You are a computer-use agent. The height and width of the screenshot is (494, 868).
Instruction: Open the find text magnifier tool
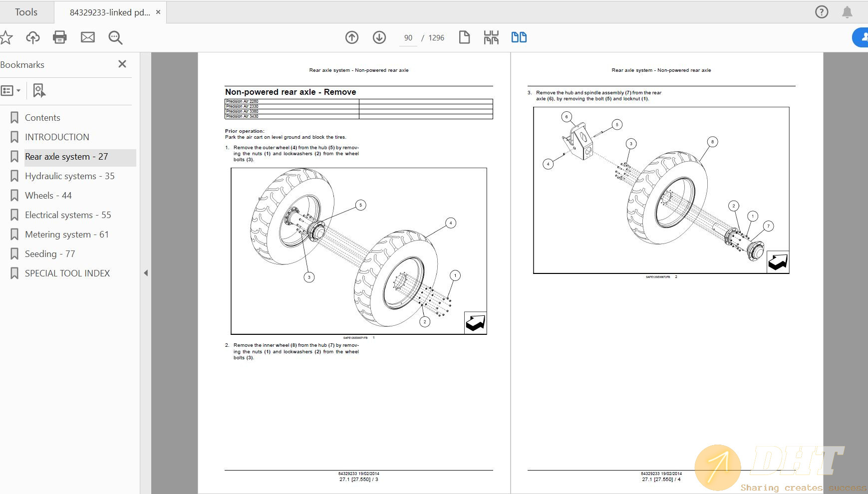pyautogui.click(x=115, y=37)
